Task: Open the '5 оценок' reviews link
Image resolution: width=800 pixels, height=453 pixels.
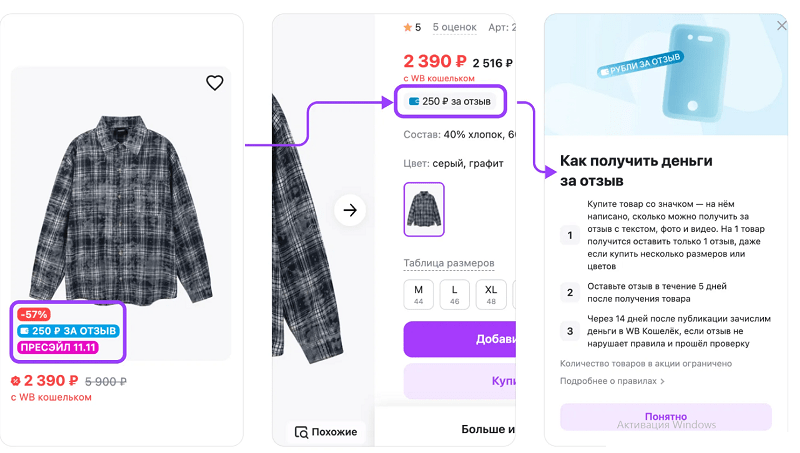Action: coord(454,27)
